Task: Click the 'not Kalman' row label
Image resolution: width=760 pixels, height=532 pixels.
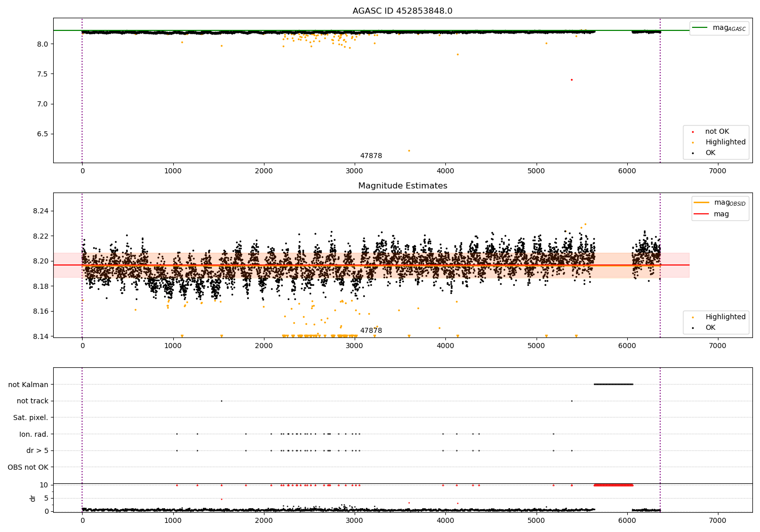Action: [x=28, y=385]
